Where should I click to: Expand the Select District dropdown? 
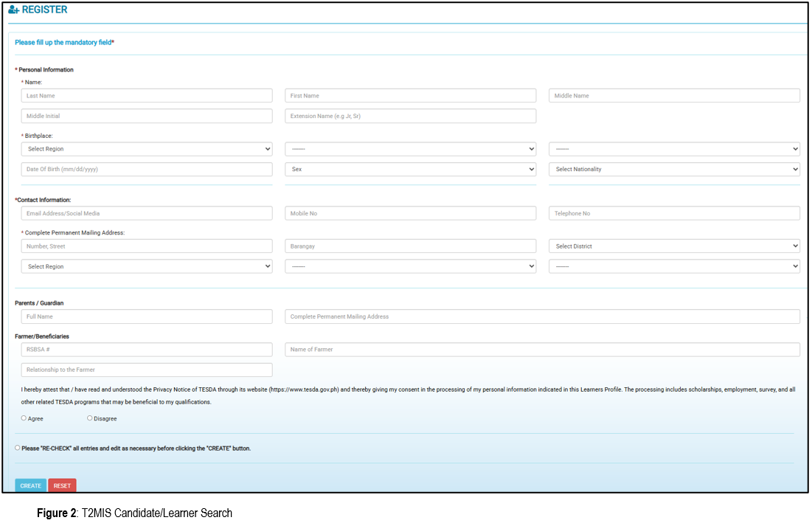click(x=674, y=246)
